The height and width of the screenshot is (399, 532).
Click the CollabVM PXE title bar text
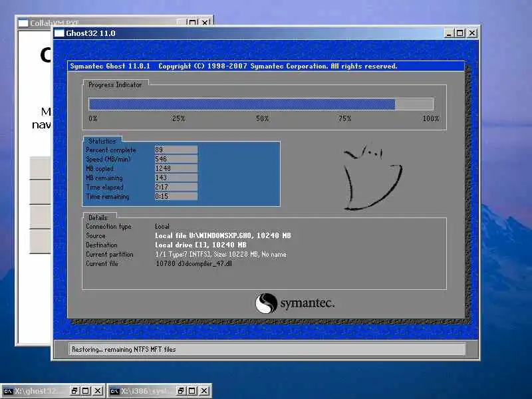coord(55,23)
